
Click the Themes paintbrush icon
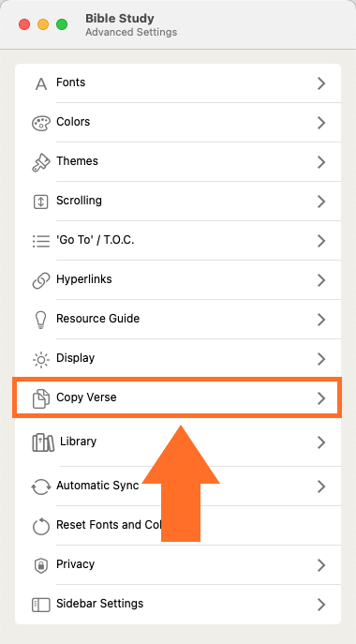pyautogui.click(x=41, y=163)
